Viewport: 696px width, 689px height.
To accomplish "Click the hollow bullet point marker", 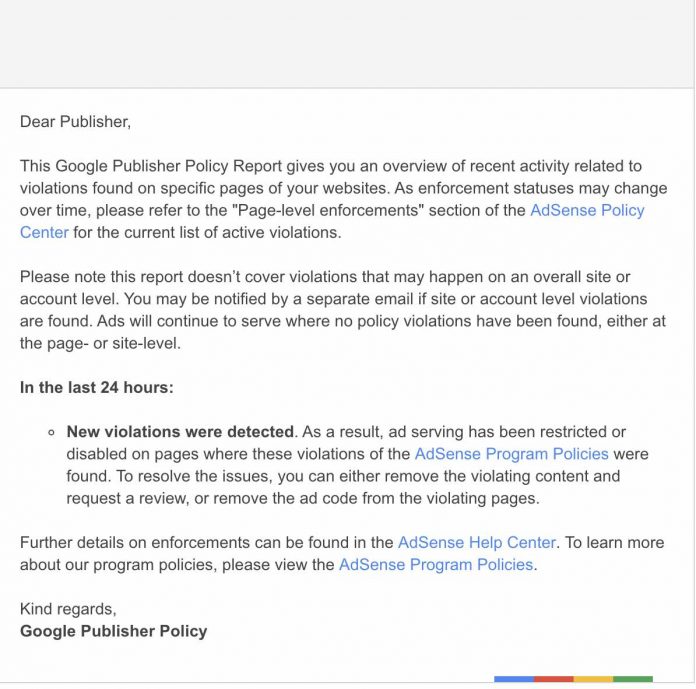I will (50, 433).
